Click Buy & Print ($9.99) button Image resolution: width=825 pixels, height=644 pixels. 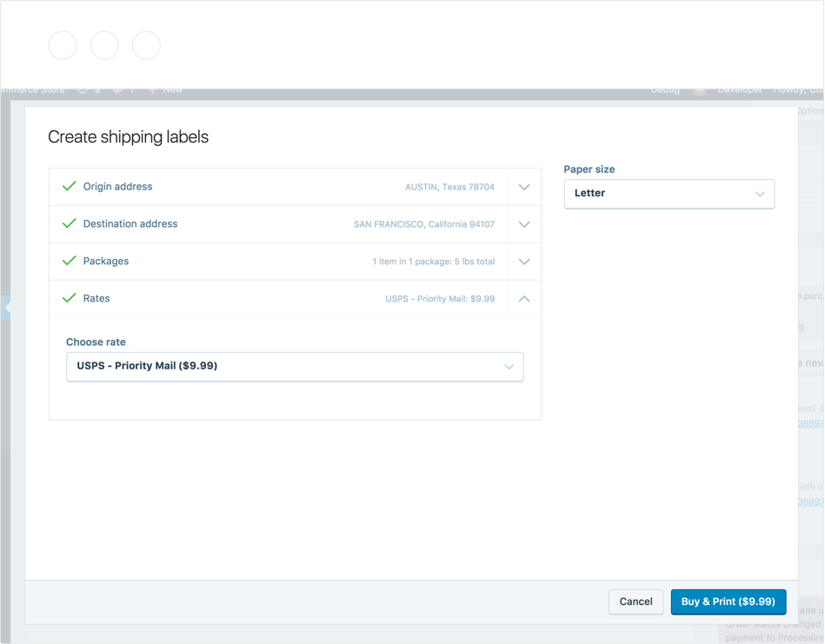(x=729, y=602)
